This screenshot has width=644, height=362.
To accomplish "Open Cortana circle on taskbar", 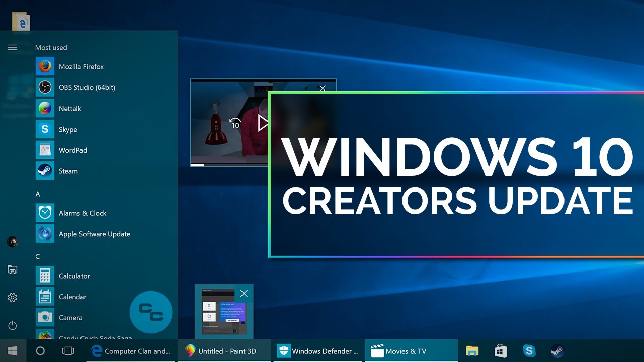I will 41,351.
